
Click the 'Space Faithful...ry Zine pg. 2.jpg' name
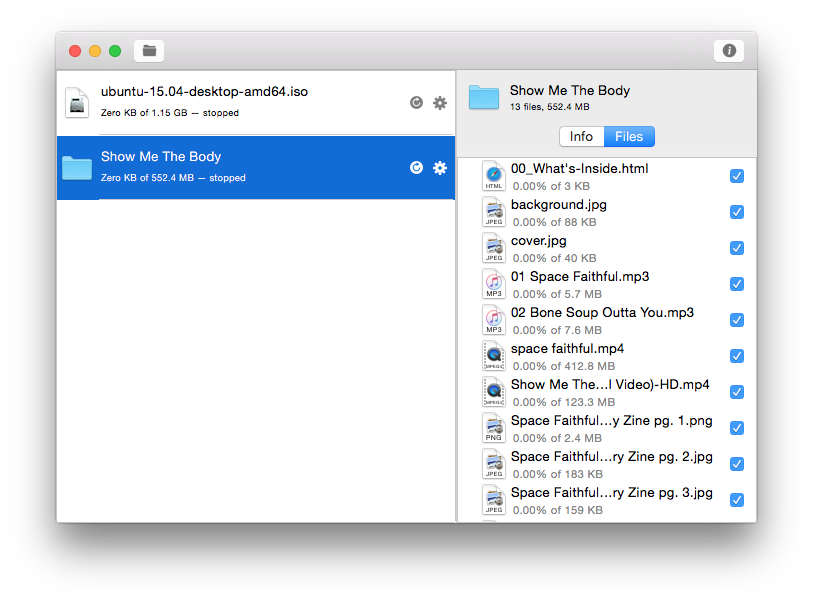point(611,457)
